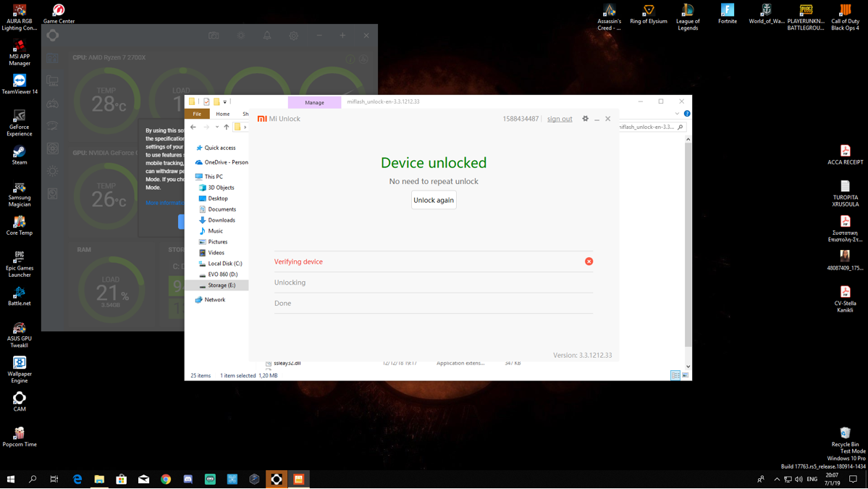The width and height of the screenshot is (868, 489).
Task: Open the Manage ribbon tab
Action: [314, 102]
